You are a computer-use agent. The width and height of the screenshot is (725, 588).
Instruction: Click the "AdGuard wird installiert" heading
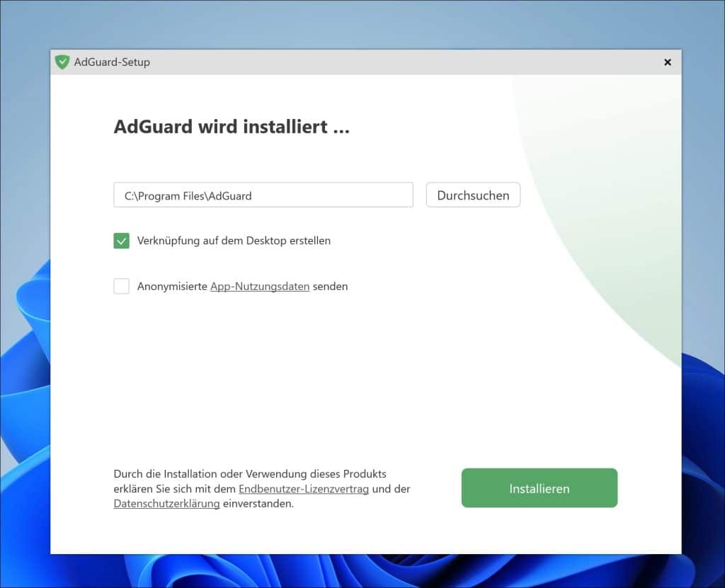pos(231,127)
